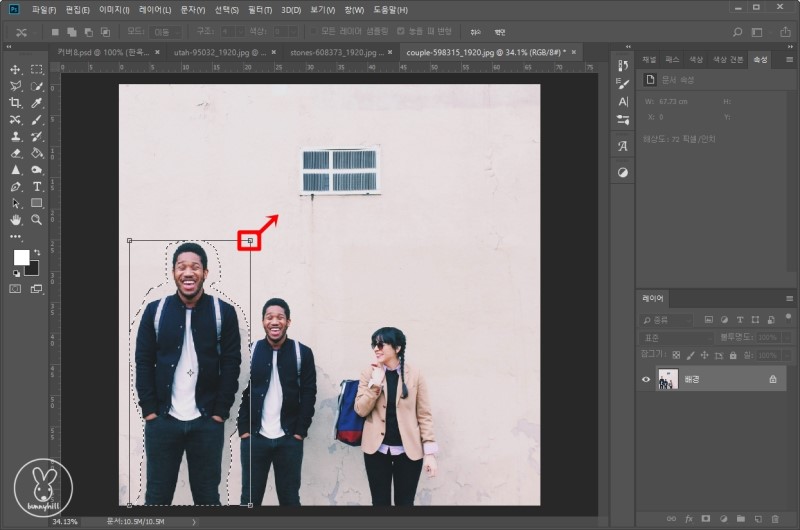Select the Rectangular Marquee tool
The width and height of the screenshot is (800, 530).
click(x=37, y=69)
